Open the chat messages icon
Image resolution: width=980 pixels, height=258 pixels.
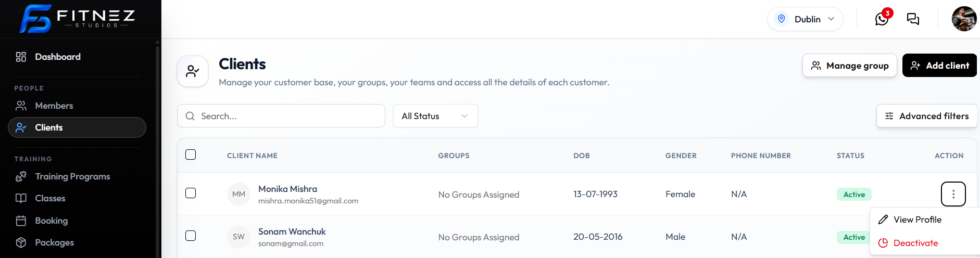coord(913,19)
